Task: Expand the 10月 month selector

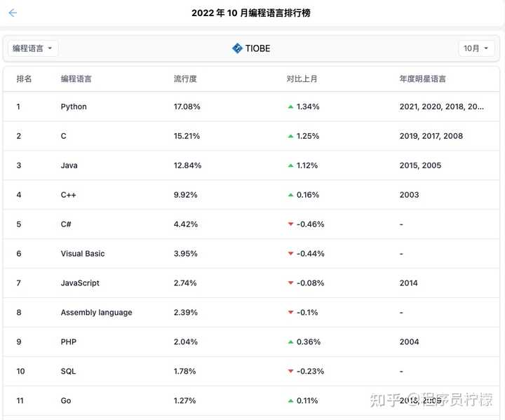Action: coord(476,48)
